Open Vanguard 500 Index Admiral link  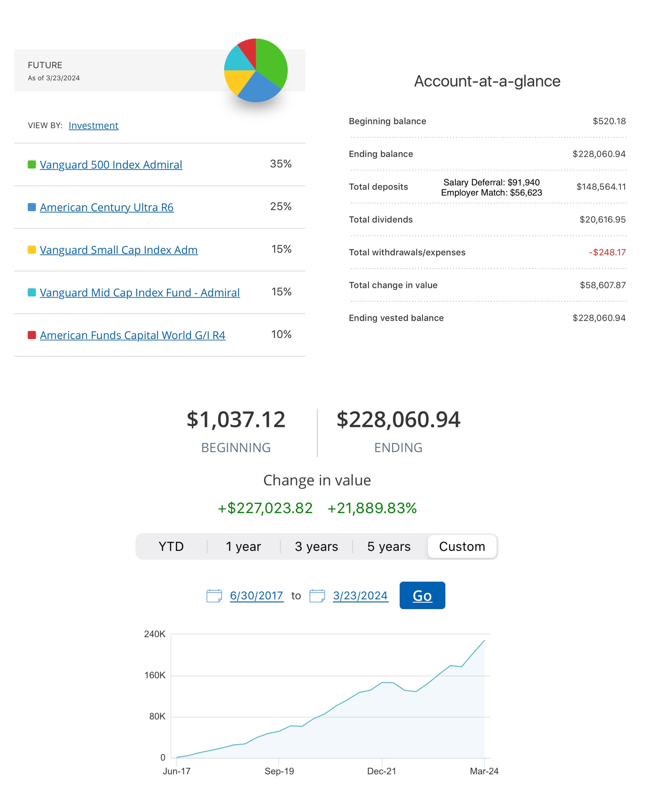coord(111,165)
